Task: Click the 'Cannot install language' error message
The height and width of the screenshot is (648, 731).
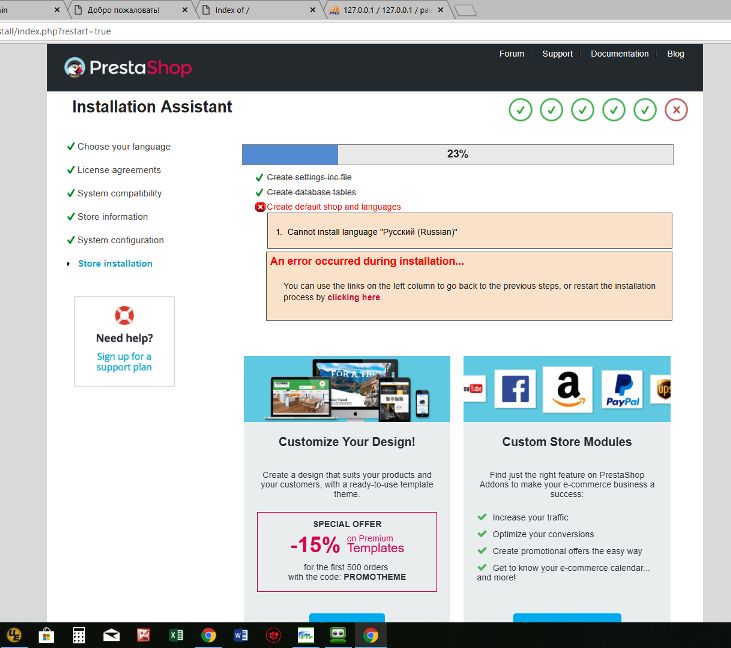Action: (x=372, y=232)
